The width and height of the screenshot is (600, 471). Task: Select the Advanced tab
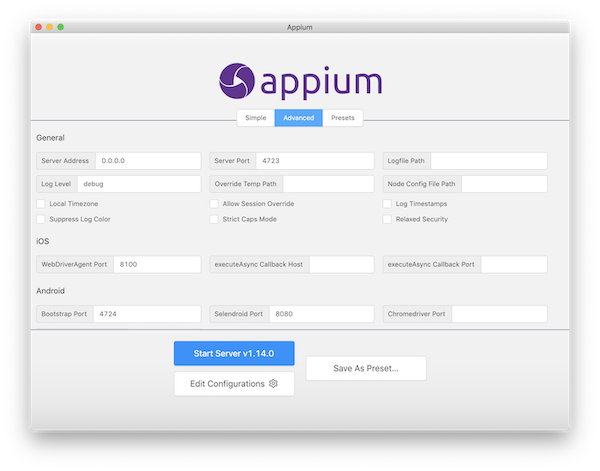298,118
